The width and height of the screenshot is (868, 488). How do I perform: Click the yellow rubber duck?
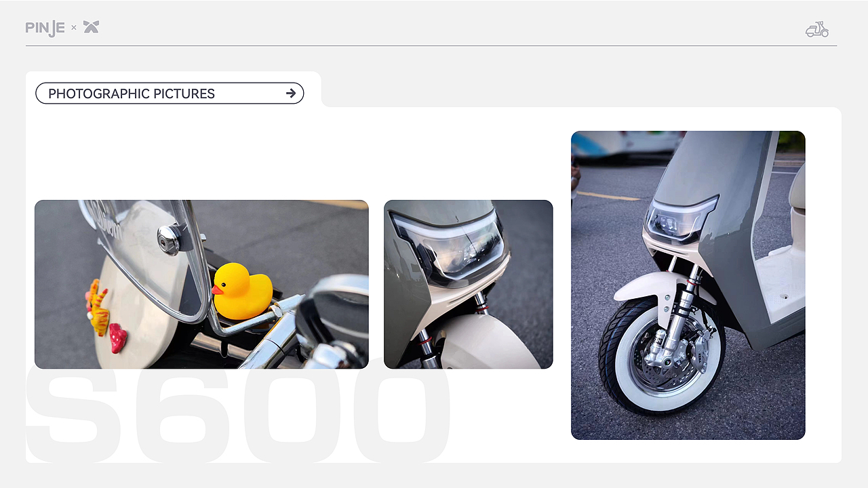point(241,291)
